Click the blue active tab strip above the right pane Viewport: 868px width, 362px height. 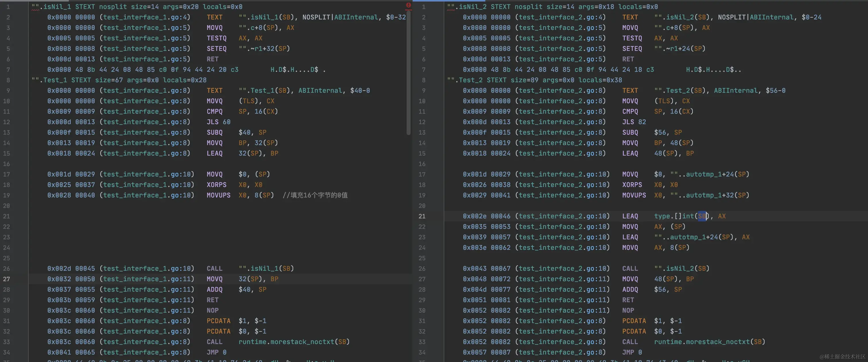[448, 1]
